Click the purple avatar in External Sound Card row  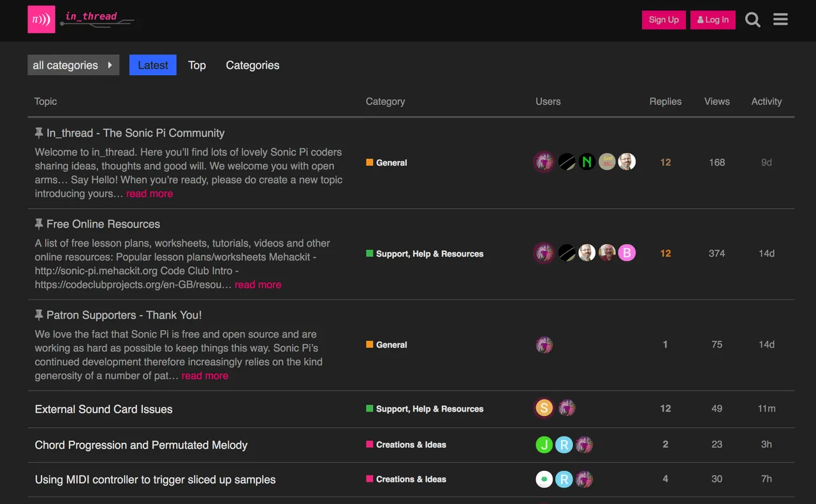(567, 408)
